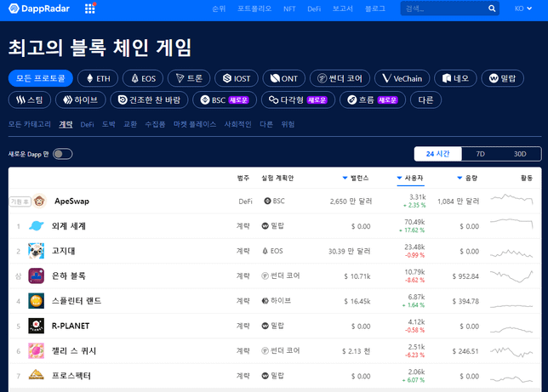Filter by 스팀 protocol

click(x=30, y=100)
